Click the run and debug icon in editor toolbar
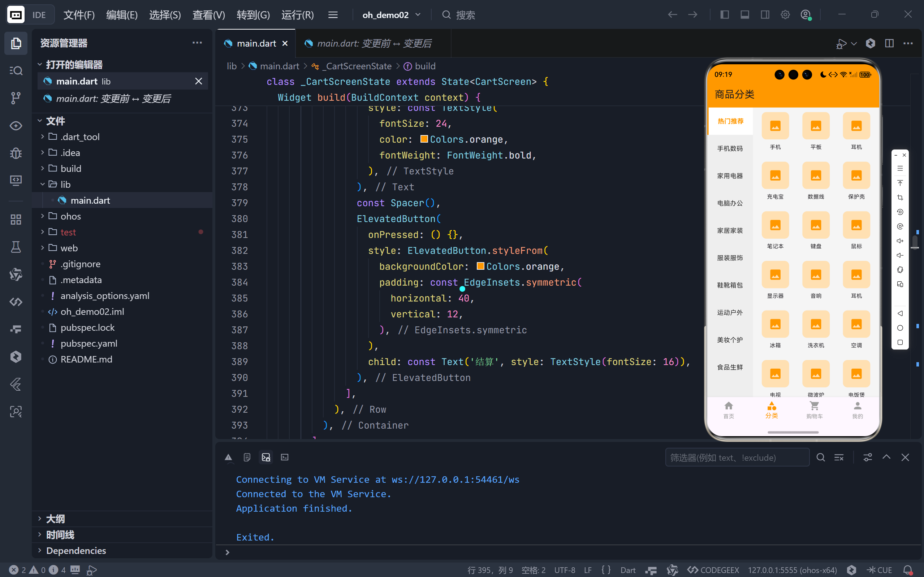 point(841,43)
